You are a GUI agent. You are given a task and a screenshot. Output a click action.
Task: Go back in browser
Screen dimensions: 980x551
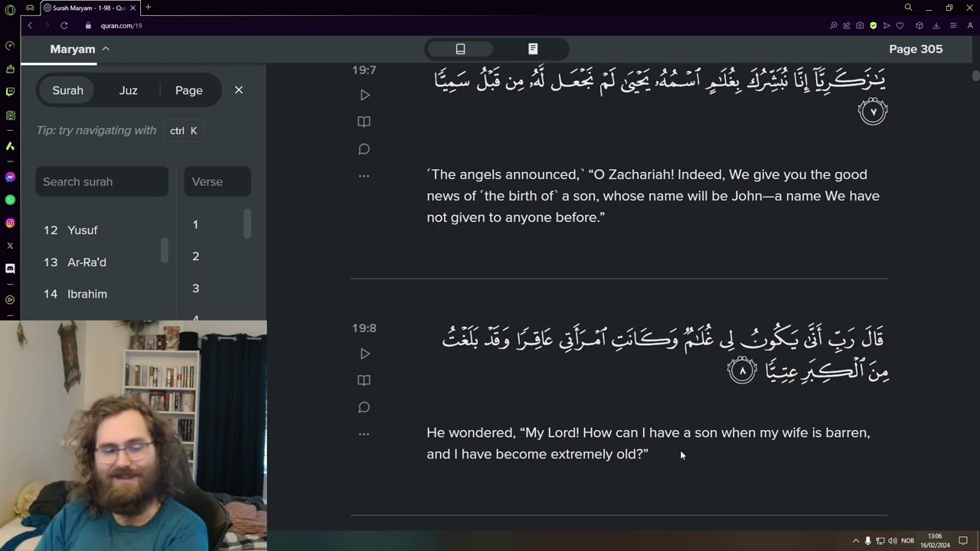(30, 25)
